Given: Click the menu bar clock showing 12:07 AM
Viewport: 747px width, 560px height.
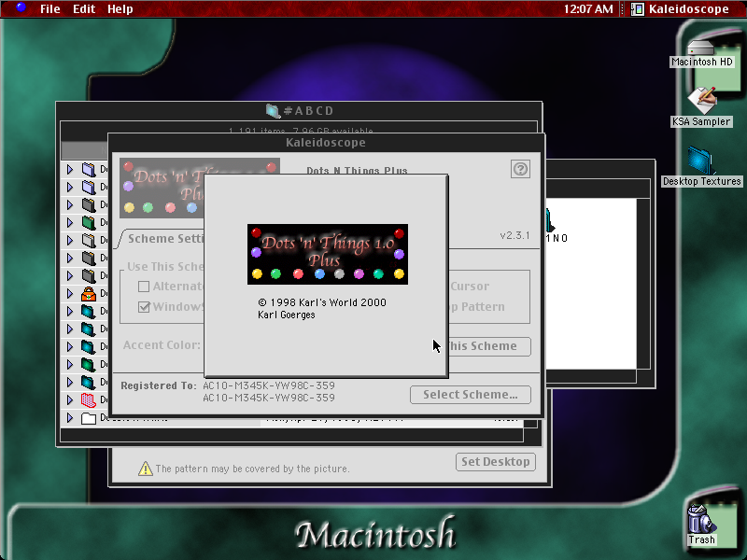Looking at the screenshot, I should click(x=588, y=8).
